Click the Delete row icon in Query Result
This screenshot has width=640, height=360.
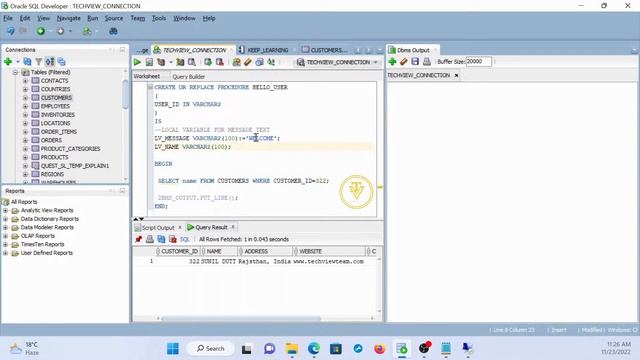point(173,239)
